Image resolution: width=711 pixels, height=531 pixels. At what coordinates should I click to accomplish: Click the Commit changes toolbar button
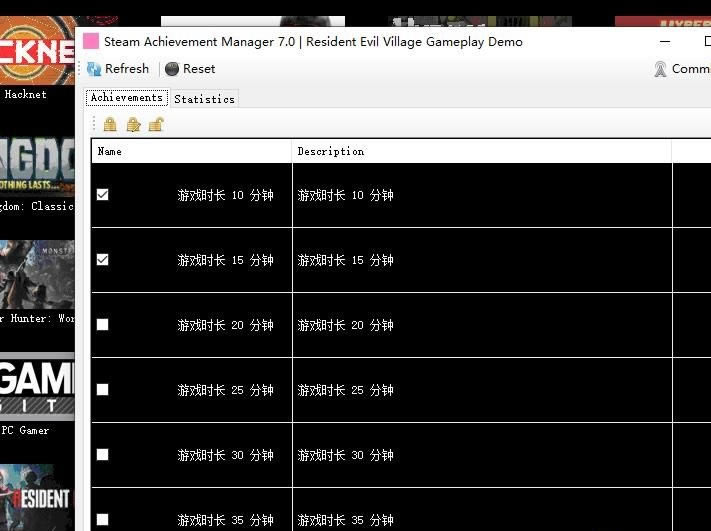coord(682,69)
